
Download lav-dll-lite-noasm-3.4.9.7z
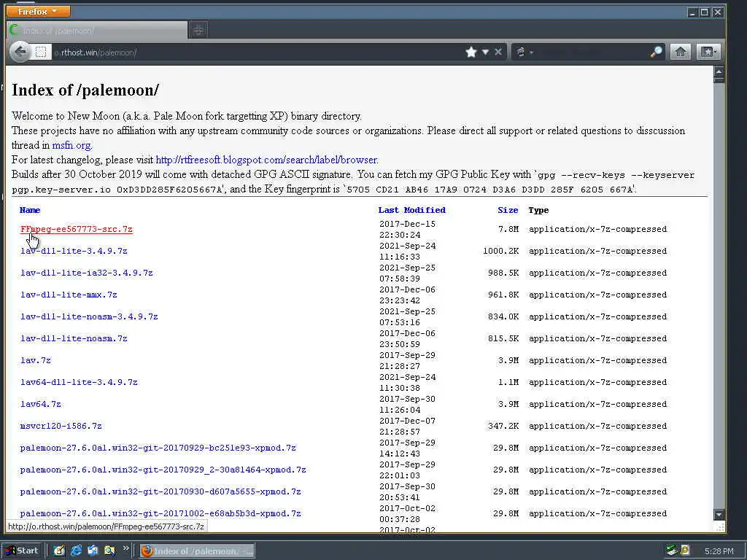[89, 316]
